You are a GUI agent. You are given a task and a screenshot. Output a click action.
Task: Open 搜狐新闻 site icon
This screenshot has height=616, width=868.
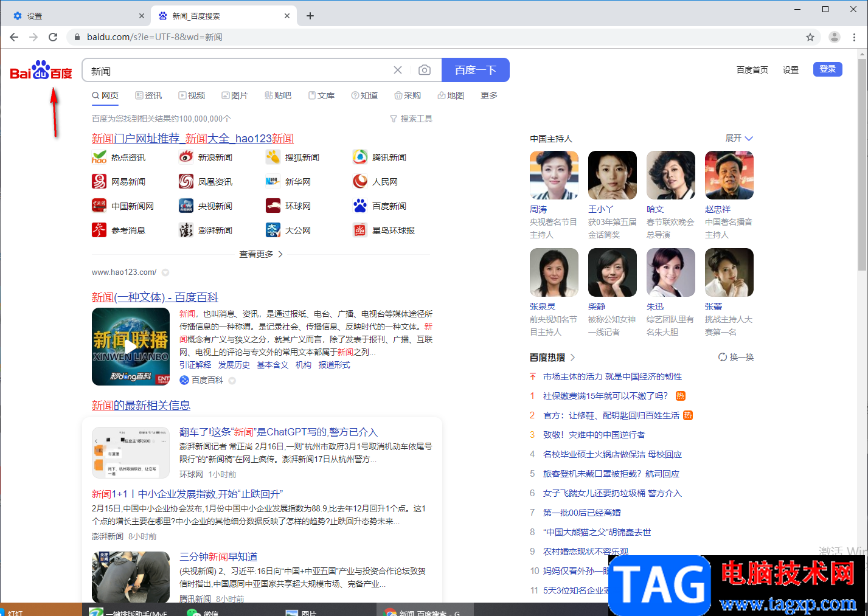273,157
